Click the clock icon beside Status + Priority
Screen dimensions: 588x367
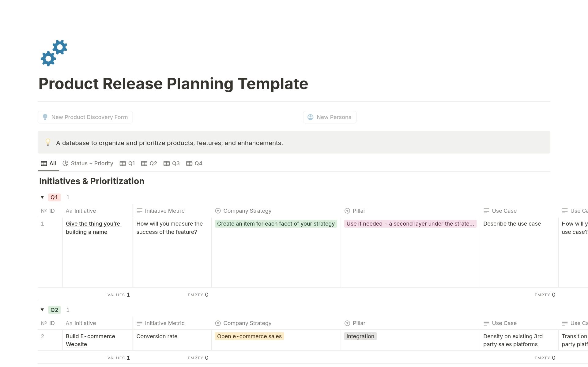tap(66, 163)
